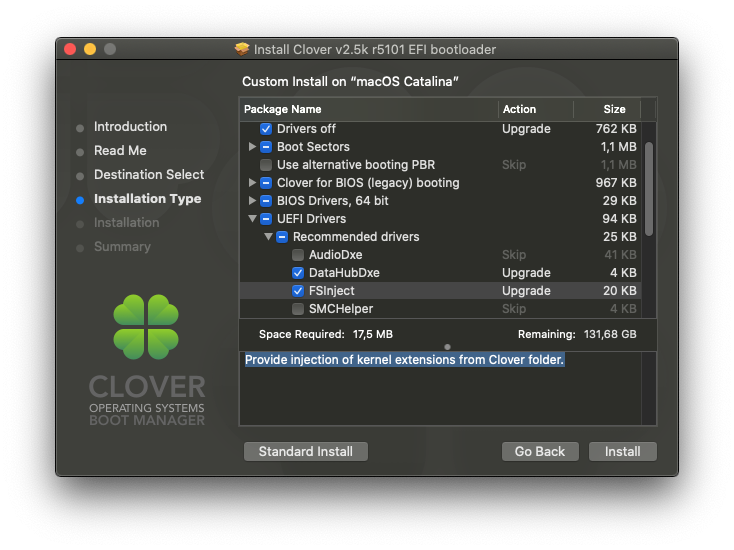Toggle Clover for BIOS (legacy) booting checkbox
The image size is (734, 550).
coord(266,183)
